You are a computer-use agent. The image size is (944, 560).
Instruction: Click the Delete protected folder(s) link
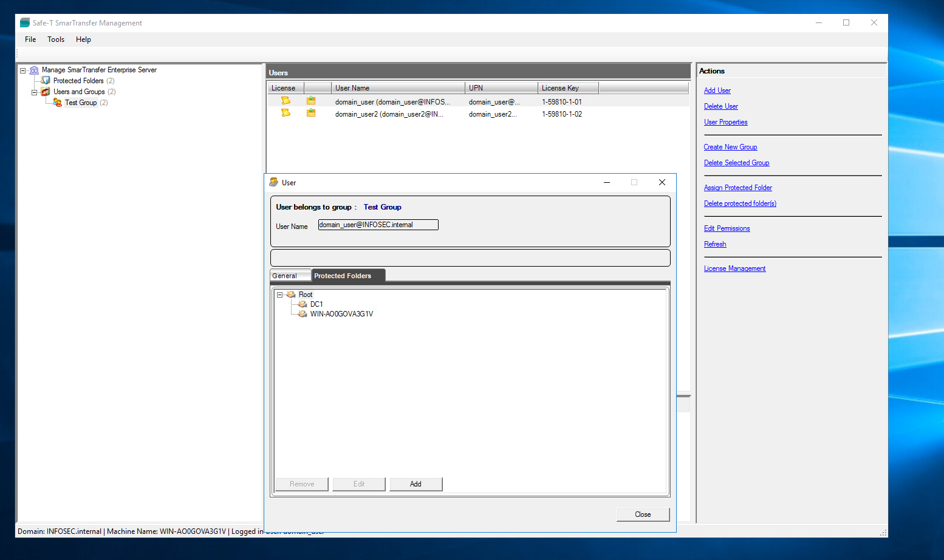click(x=740, y=203)
